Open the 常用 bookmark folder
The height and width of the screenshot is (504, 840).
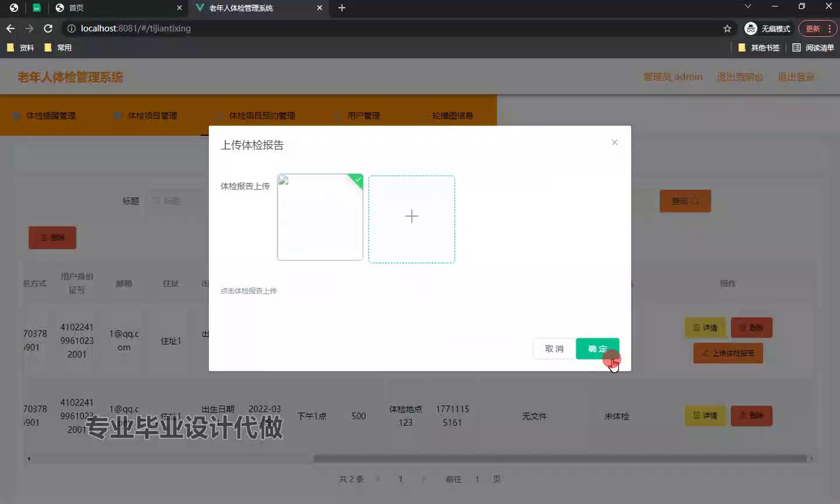point(58,48)
